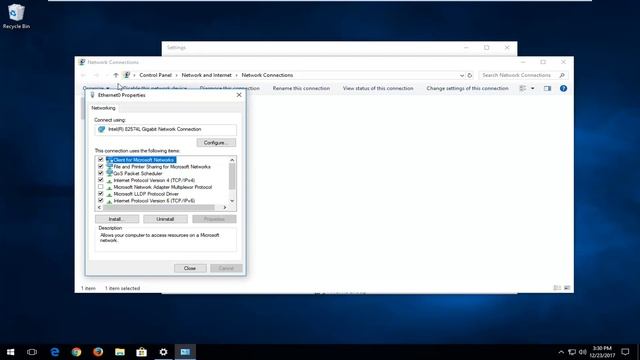Click the Install button
Screen dimensions: 640x360
tap(117, 219)
